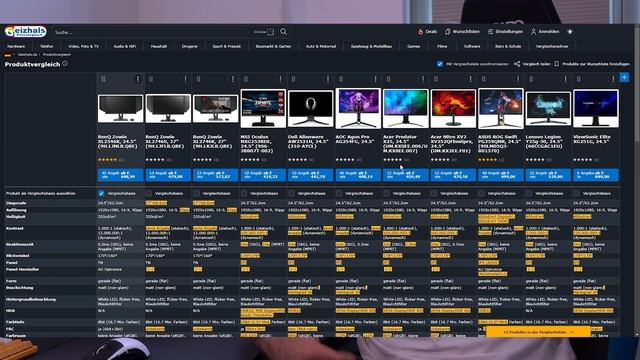Toggle the checkbox left of Vergleich teilen
The image size is (640, 360).
click(x=440, y=64)
